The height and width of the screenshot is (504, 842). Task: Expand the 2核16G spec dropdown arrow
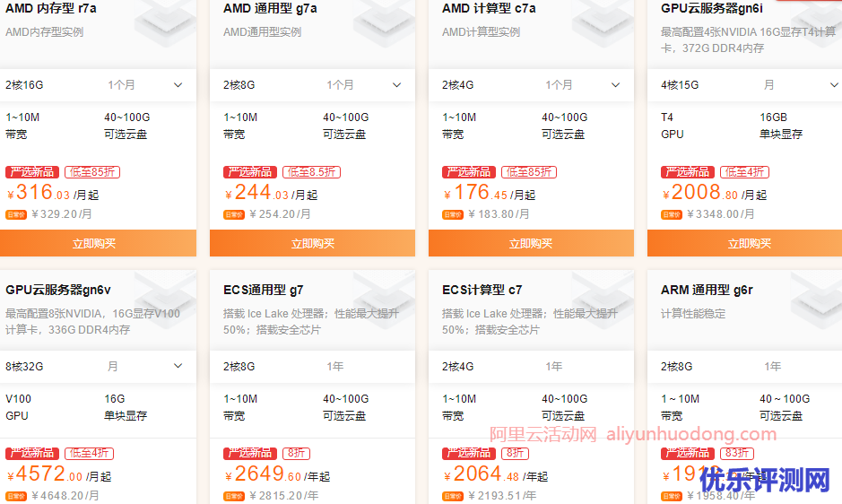(178, 85)
